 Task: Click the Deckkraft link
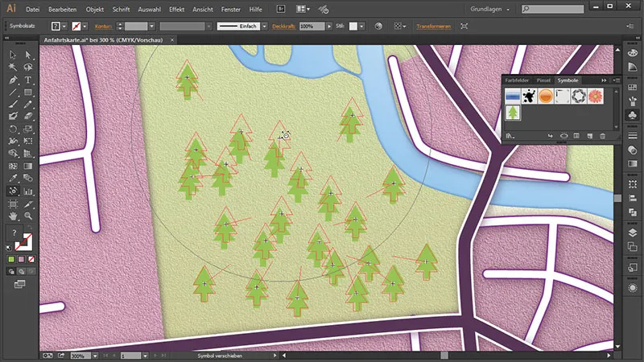[x=283, y=27]
